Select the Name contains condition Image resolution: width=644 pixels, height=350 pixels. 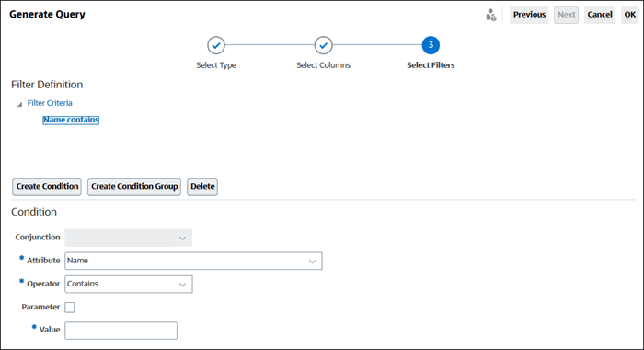(71, 120)
